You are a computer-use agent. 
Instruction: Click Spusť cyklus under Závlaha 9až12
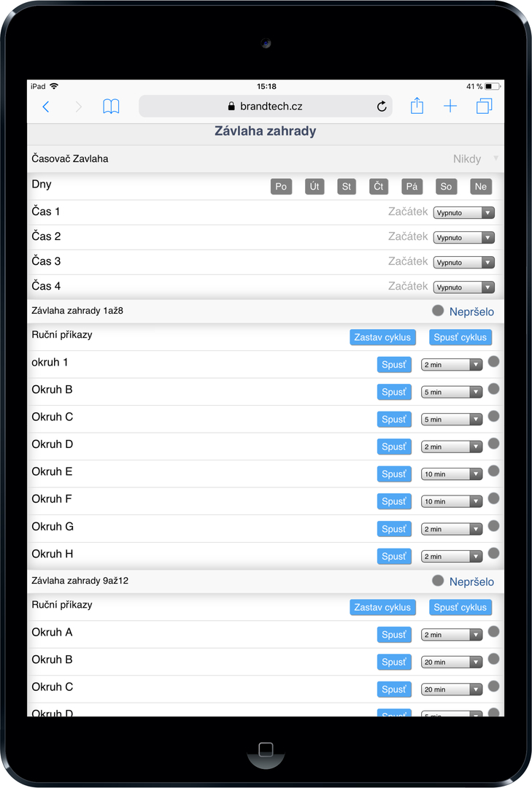460,607
